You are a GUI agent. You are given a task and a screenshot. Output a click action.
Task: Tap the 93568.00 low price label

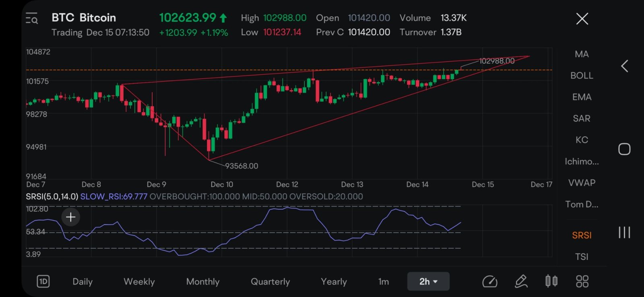242,166
